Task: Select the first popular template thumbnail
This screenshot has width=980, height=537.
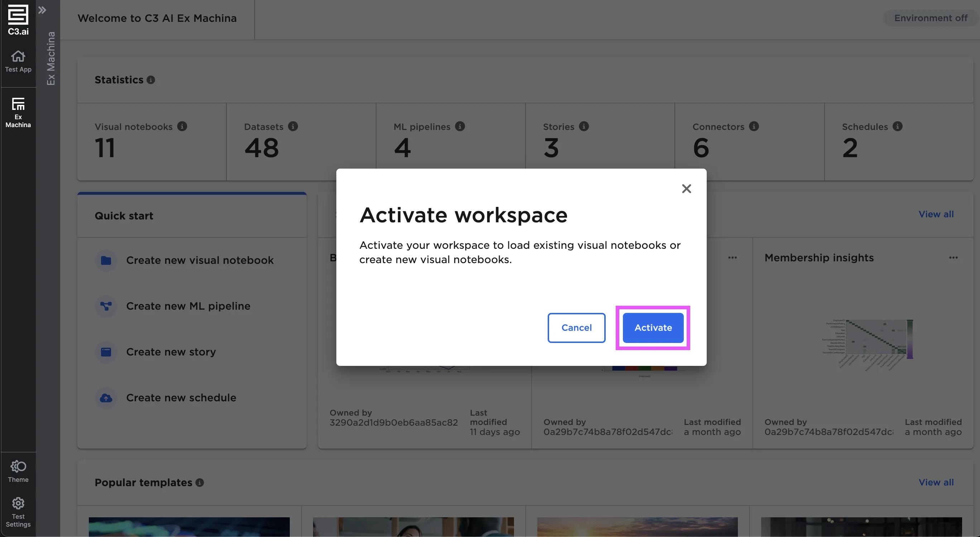Action: (189, 527)
